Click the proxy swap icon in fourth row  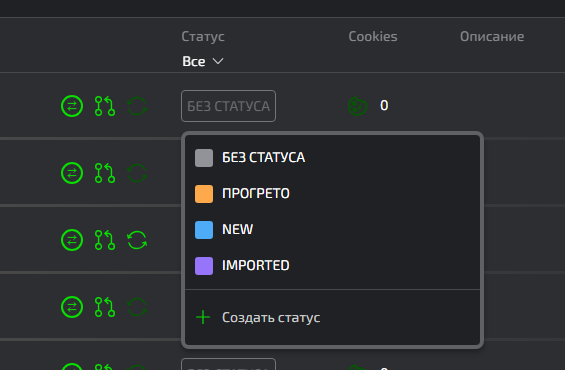tap(72, 307)
